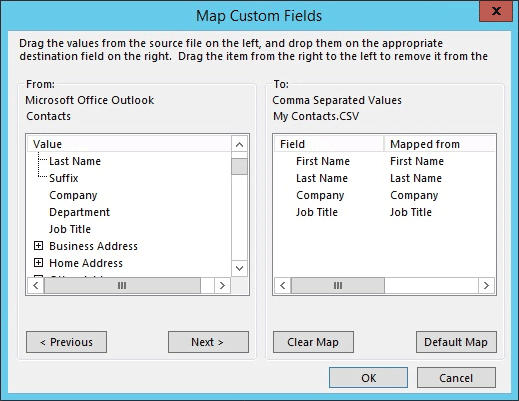Select Home Address in the Value list
The image size is (519, 401).
point(86,263)
